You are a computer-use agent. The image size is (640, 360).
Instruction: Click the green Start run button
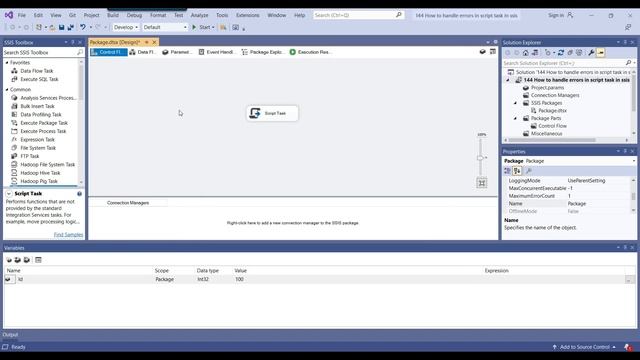point(194,27)
